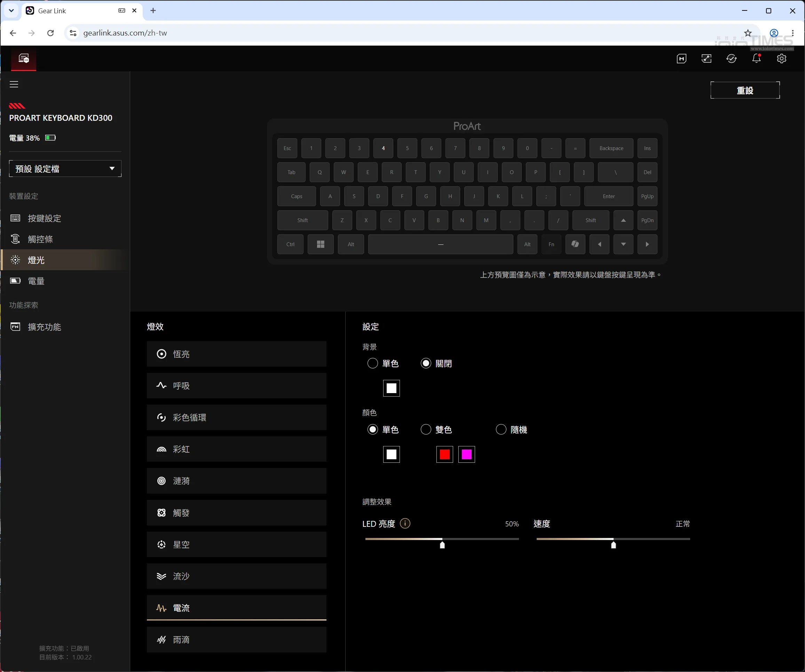Click the up arrow key on keyboard preview

tap(623, 220)
